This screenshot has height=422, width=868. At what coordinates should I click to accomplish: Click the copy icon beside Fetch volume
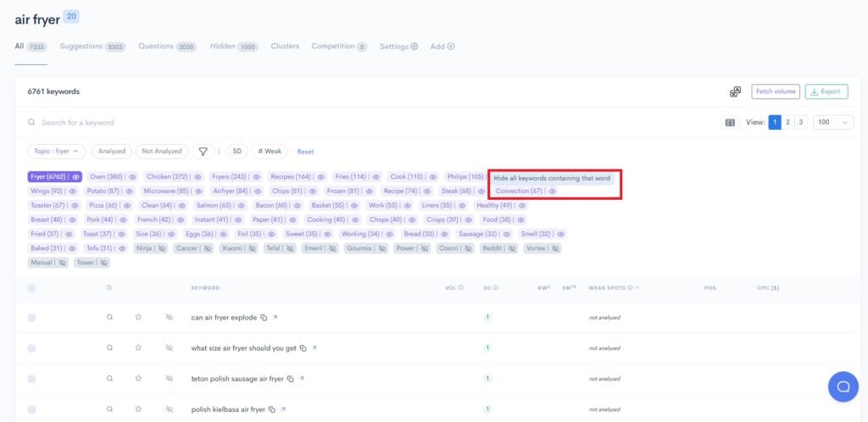point(736,92)
